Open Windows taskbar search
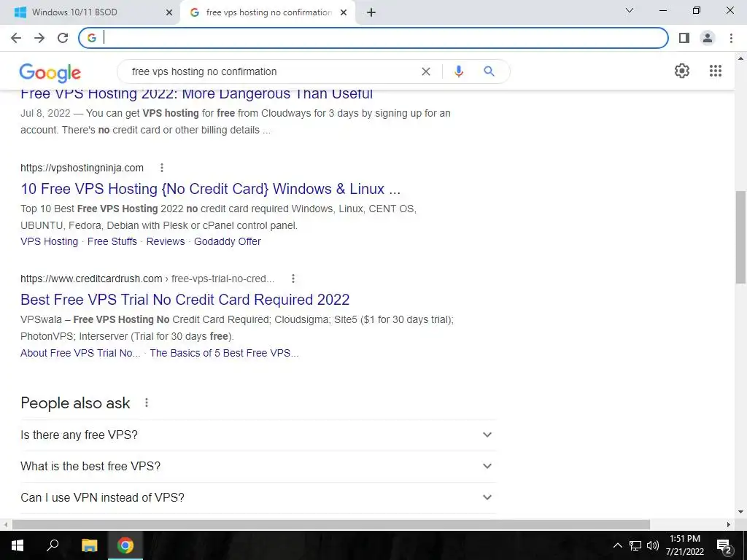Image resolution: width=747 pixels, height=560 pixels. click(x=53, y=545)
